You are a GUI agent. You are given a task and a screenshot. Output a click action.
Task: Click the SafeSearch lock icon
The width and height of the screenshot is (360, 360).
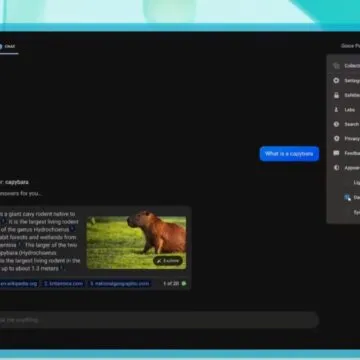pyautogui.click(x=336, y=95)
